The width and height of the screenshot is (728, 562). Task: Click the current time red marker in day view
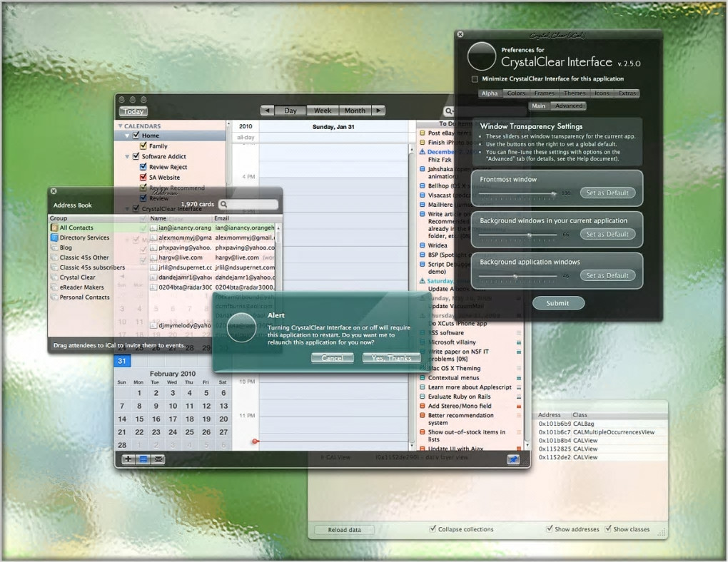coord(255,441)
